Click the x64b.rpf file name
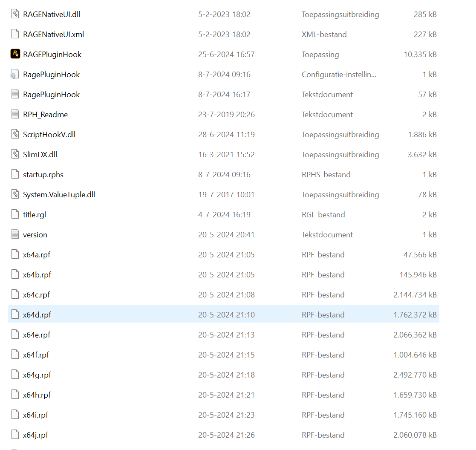This screenshot has height=450, width=476. [x=37, y=275]
